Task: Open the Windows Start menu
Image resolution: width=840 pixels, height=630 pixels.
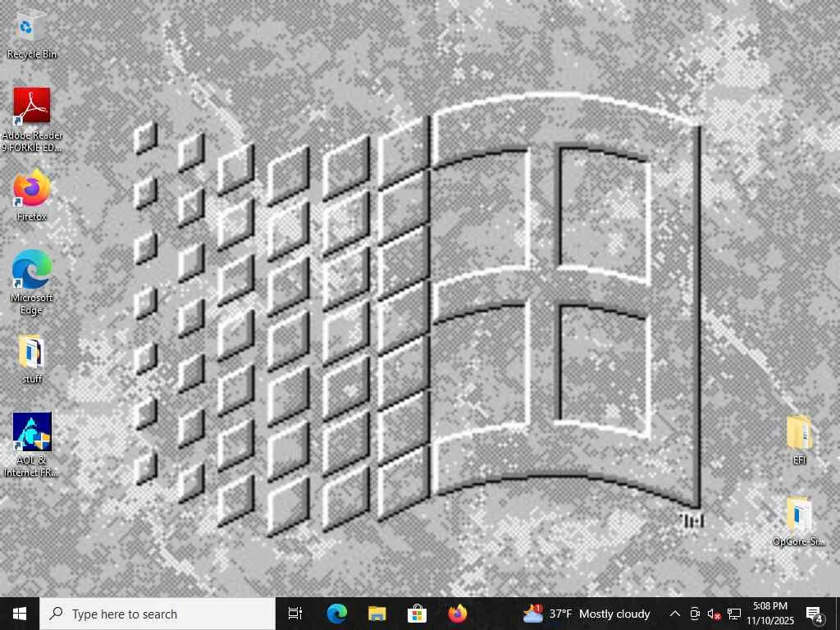Action: click(x=20, y=614)
